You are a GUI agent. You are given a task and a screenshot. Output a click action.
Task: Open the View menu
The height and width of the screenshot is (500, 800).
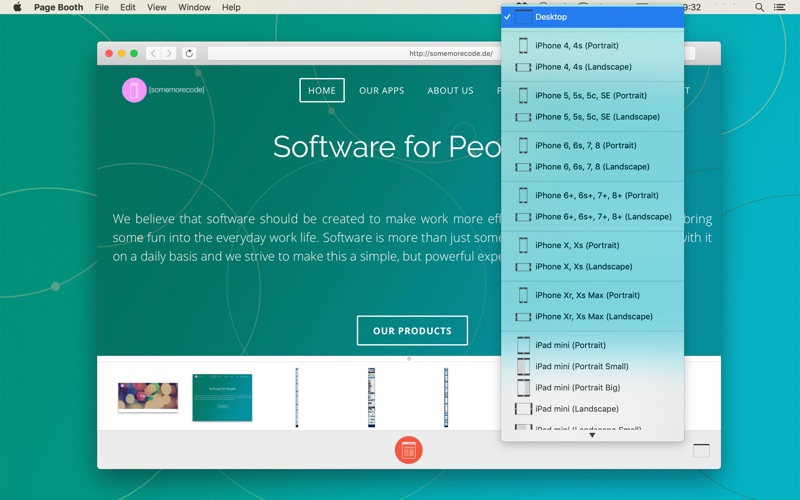[157, 7]
